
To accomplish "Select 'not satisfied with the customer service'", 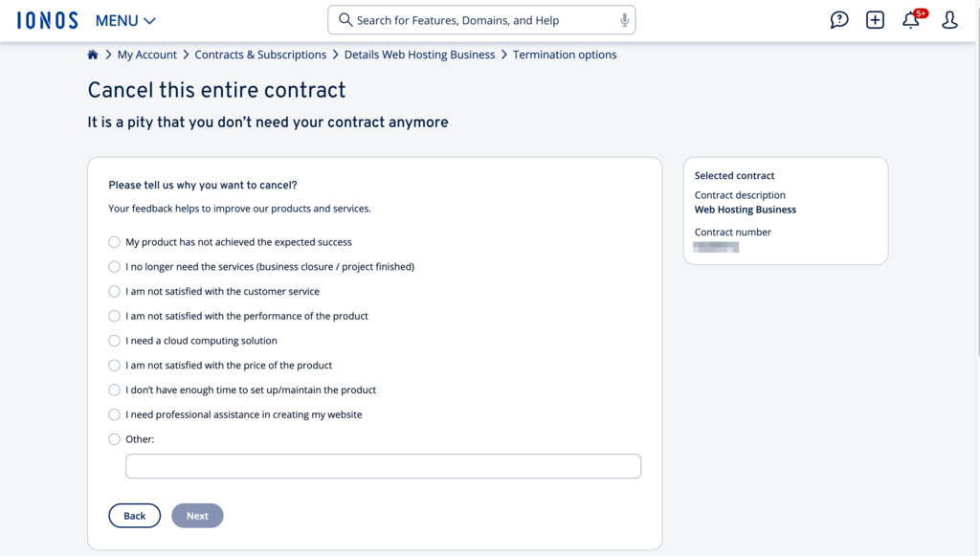I will [114, 291].
